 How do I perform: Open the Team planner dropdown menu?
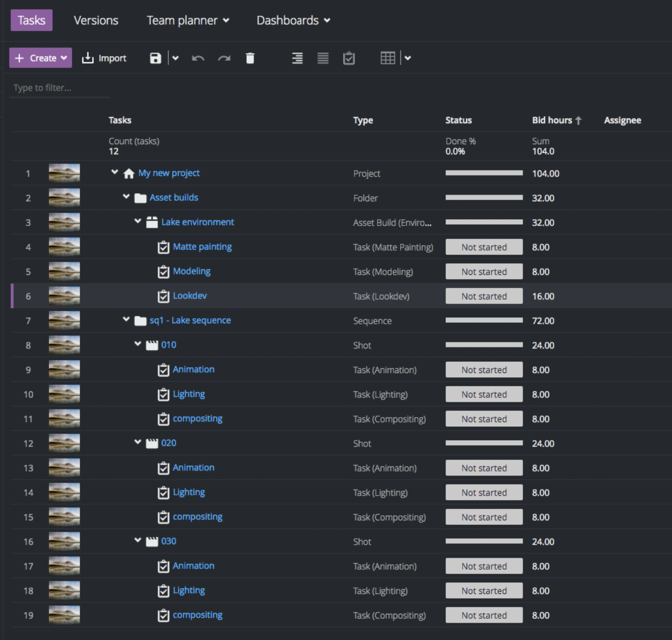click(x=188, y=20)
